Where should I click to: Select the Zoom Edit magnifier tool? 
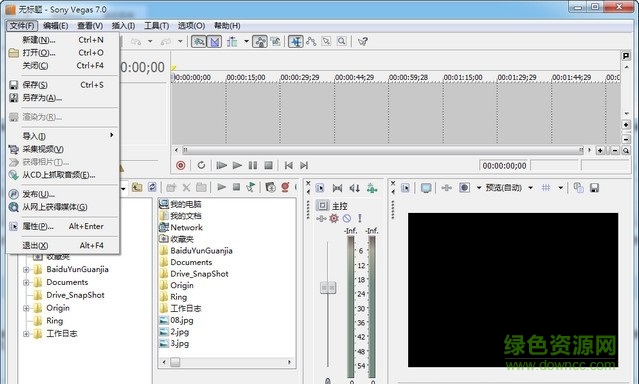tap(342, 42)
